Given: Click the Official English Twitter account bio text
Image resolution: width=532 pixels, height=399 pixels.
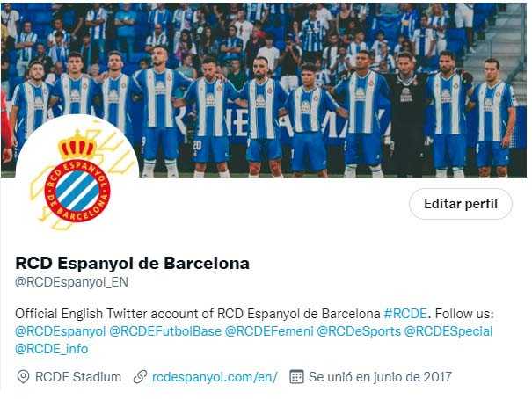Looking at the screenshot, I should (198, 314).
